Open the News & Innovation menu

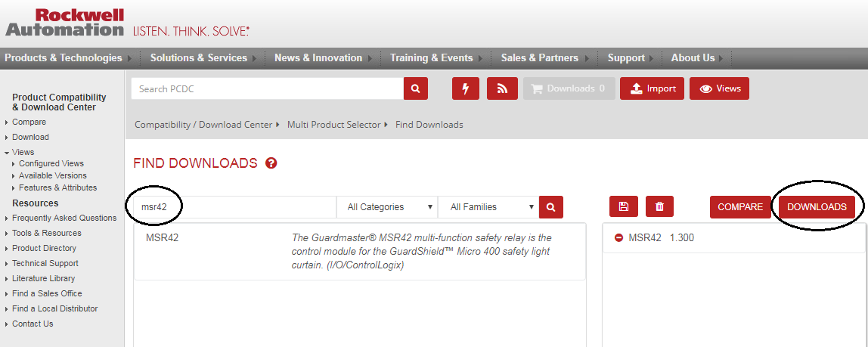click(x=318, y=58)
